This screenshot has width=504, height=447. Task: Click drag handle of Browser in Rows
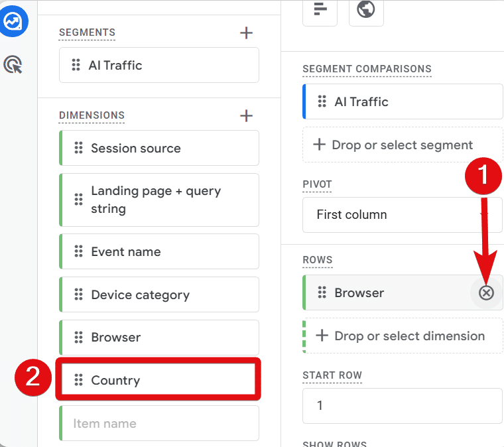tap(322, 292)
